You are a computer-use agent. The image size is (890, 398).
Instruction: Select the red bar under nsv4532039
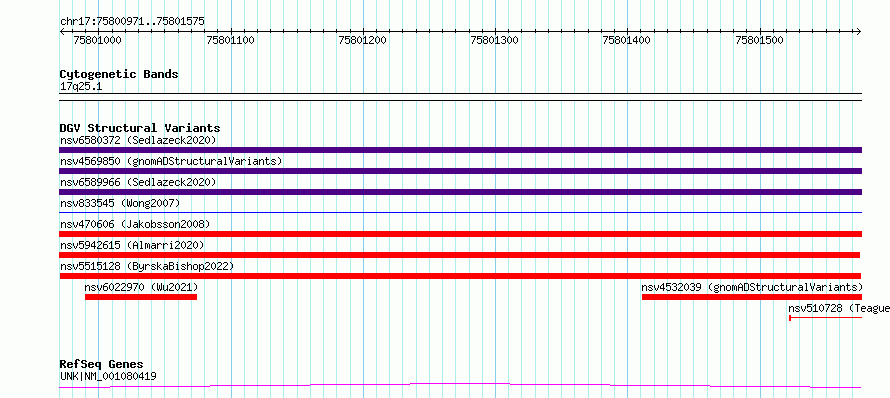coord(752,297)
